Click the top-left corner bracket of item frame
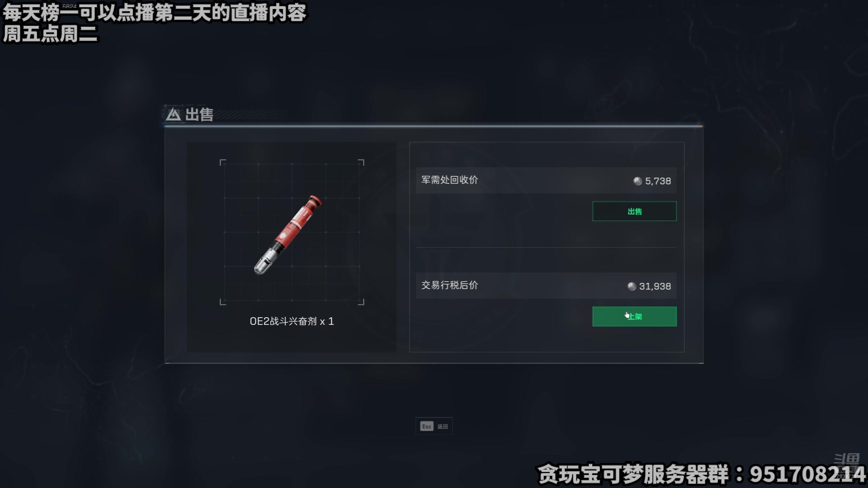868x488 pixels. pyautogui.click(x=222, y=162)
